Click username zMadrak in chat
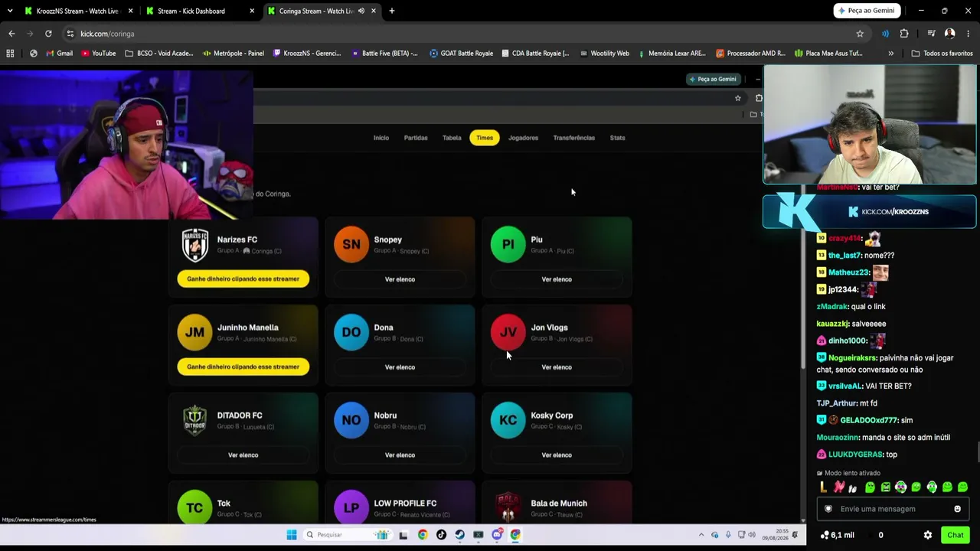The image size is (980, 551). (831, 307)
